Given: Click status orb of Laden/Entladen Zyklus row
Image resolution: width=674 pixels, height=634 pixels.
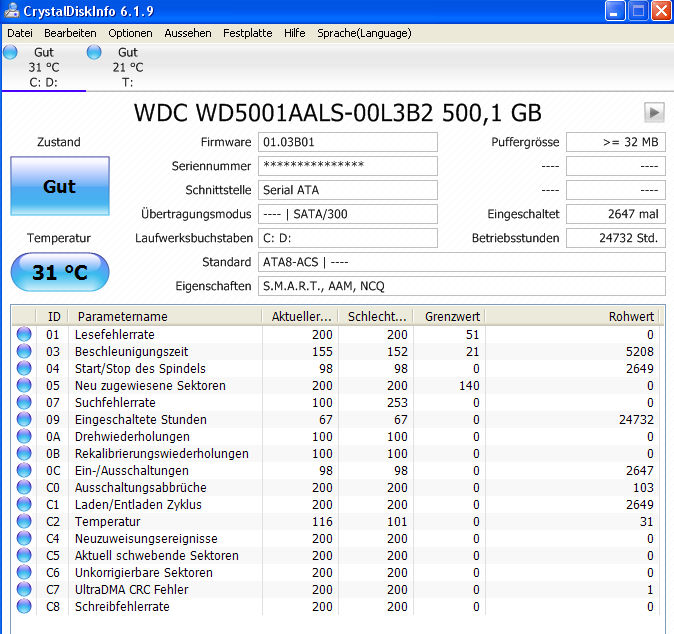Looking at the screenshot, I should click(24, 504).
